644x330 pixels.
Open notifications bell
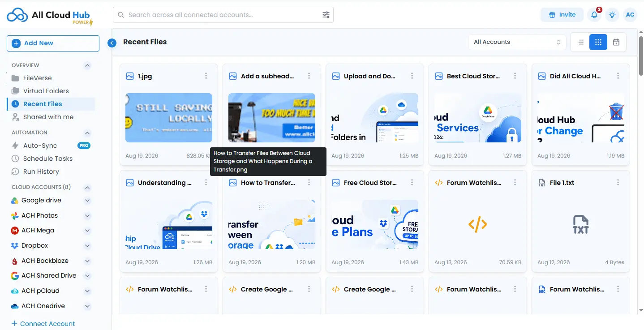(594, 15)
